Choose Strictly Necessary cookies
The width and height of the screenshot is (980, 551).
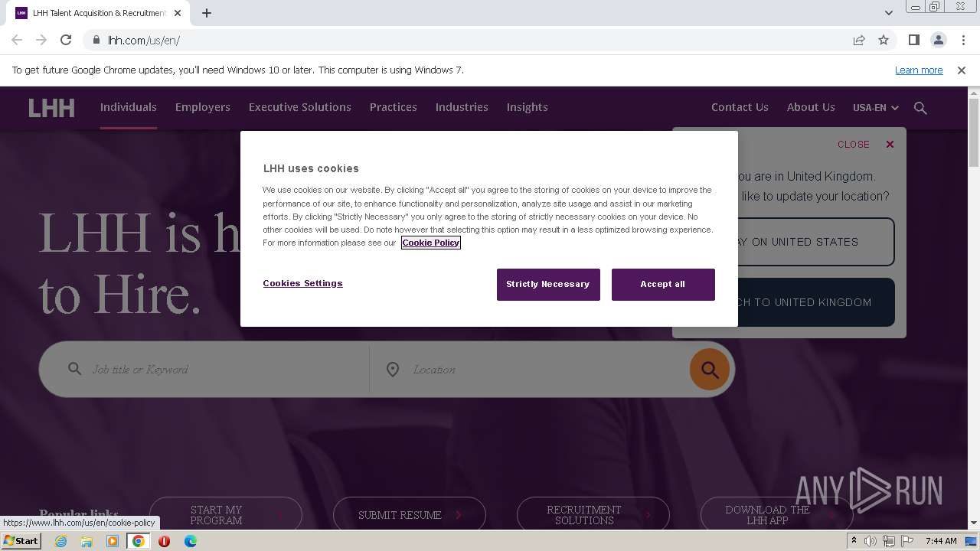(548, 285)
